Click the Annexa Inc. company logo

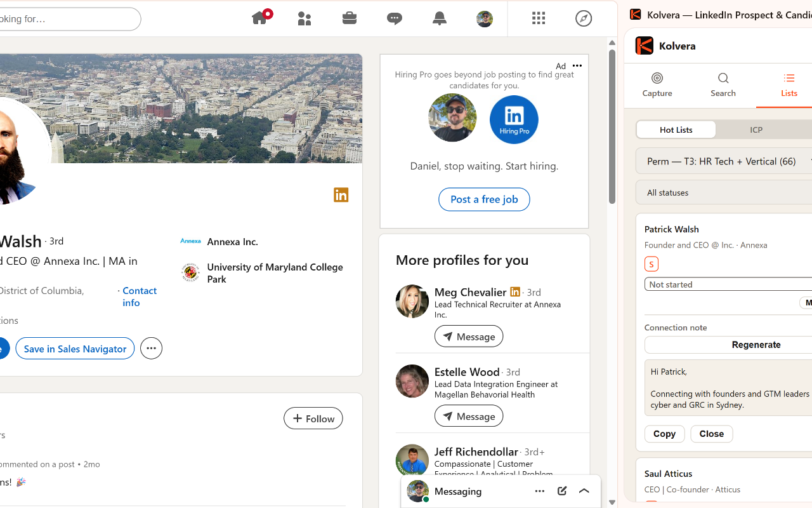tap(190, 241)
